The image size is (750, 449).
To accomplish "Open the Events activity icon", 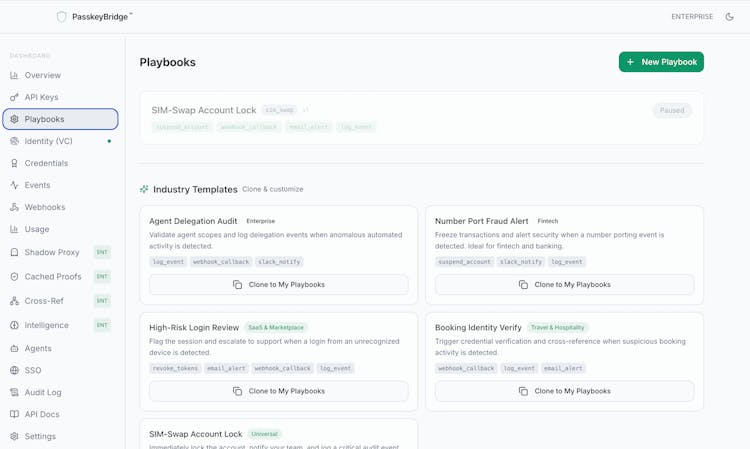I will pos(14,185).
